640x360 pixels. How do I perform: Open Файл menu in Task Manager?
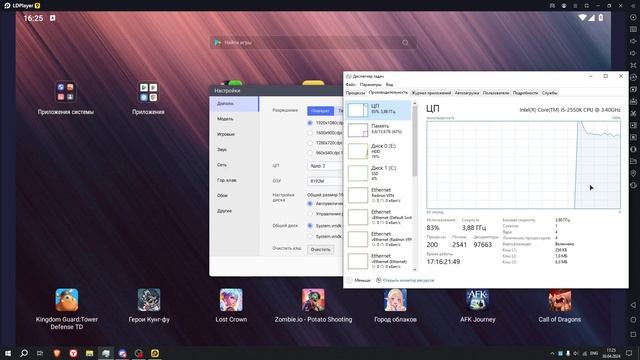pos(351,84)
